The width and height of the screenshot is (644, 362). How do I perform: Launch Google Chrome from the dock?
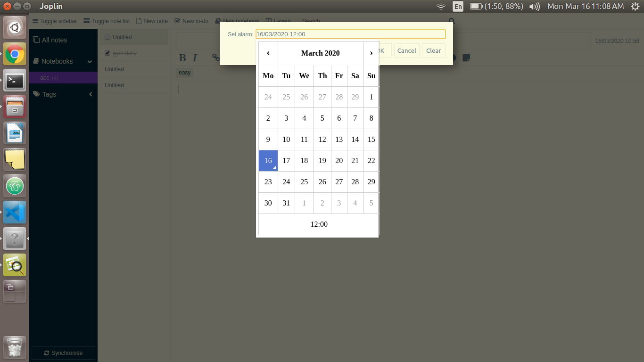14,54
